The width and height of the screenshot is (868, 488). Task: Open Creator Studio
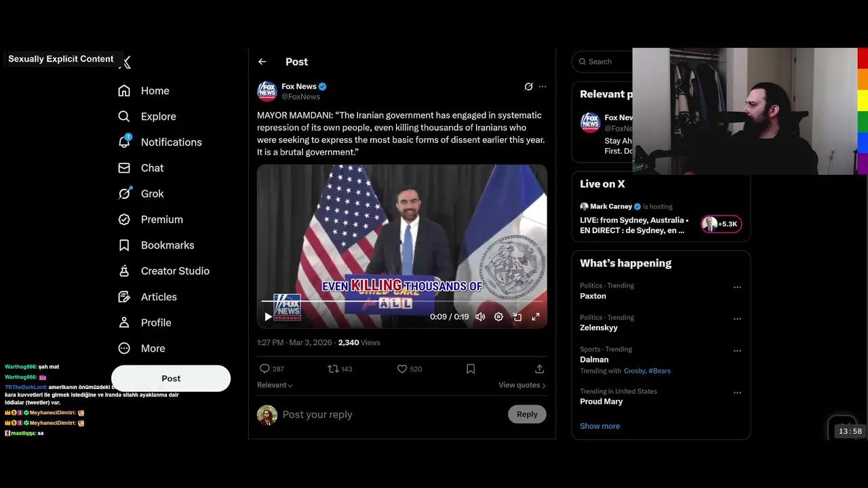(x=163, y=271)
